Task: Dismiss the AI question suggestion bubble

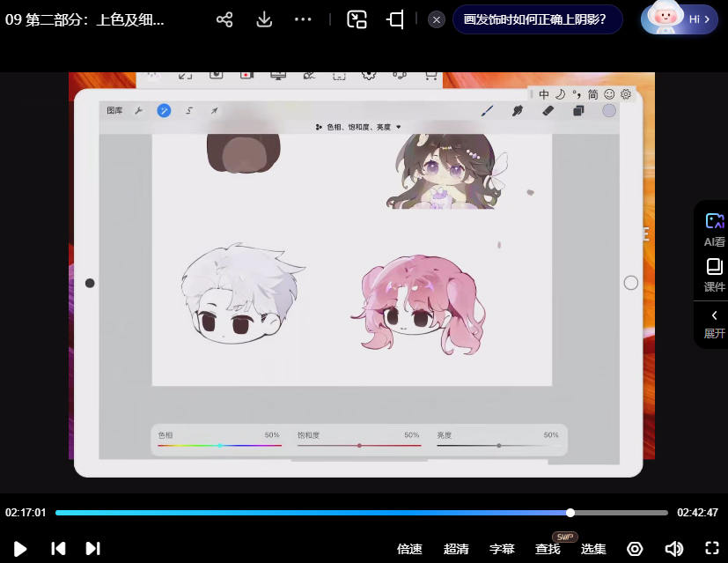Action: pos(436,19)
